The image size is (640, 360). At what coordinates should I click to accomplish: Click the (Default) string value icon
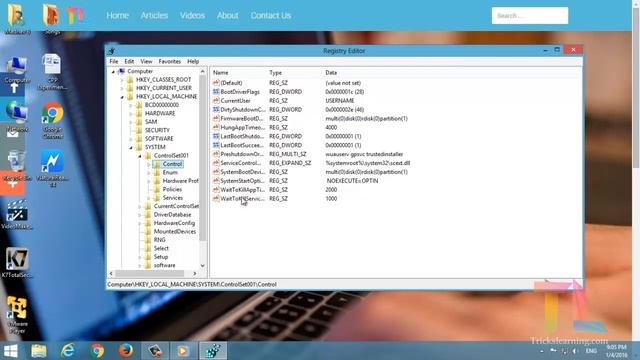(216, 83)
